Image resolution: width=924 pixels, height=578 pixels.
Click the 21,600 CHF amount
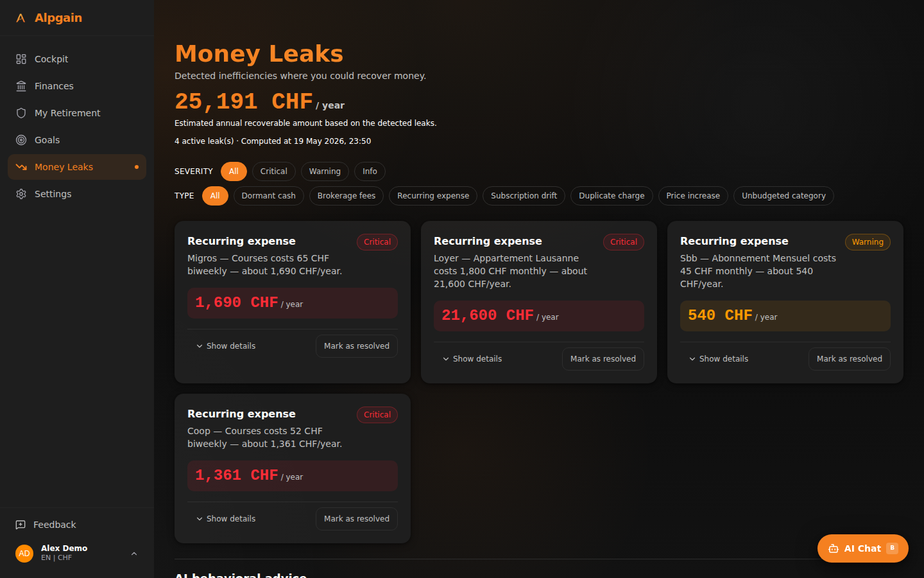click(x=488, y=315)
